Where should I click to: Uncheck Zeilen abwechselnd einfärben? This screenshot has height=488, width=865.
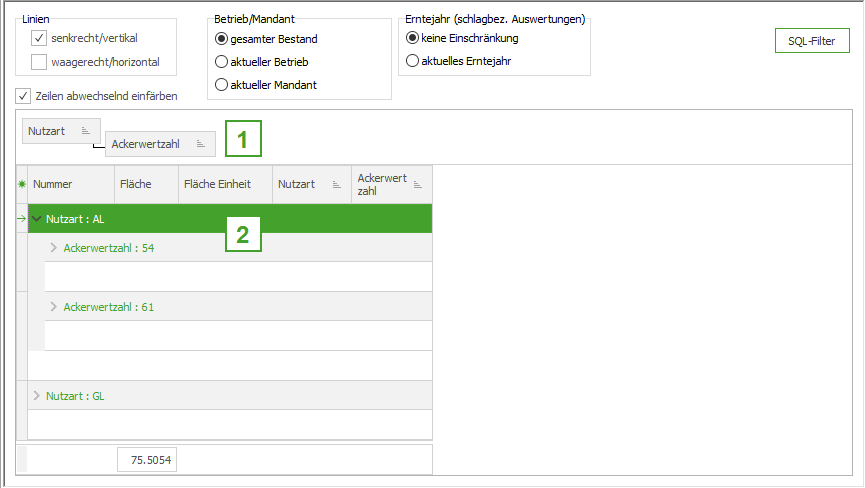[24, 96]
